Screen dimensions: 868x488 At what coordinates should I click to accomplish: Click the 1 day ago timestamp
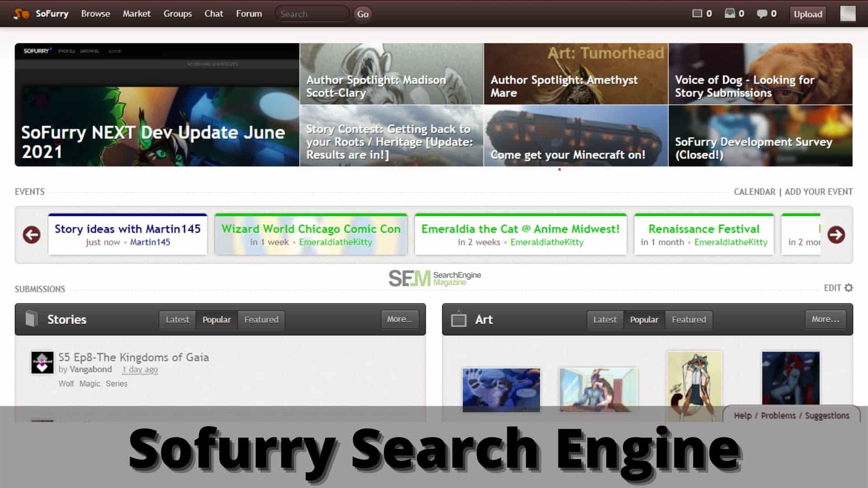140,369
